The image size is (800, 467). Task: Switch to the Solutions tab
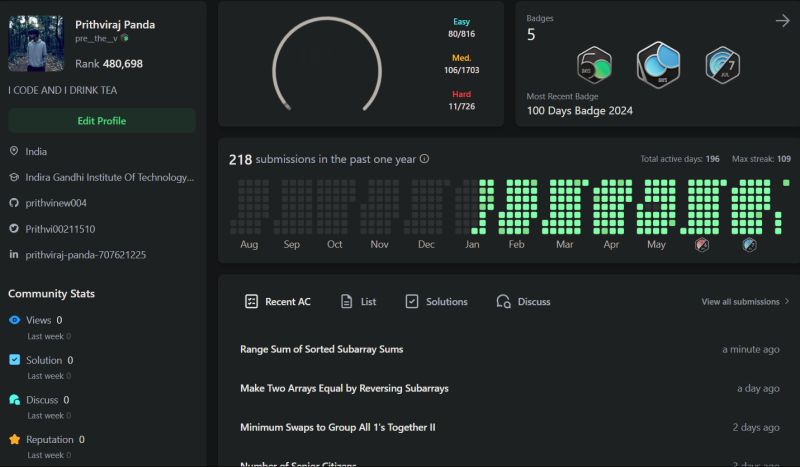pos(436,302)
